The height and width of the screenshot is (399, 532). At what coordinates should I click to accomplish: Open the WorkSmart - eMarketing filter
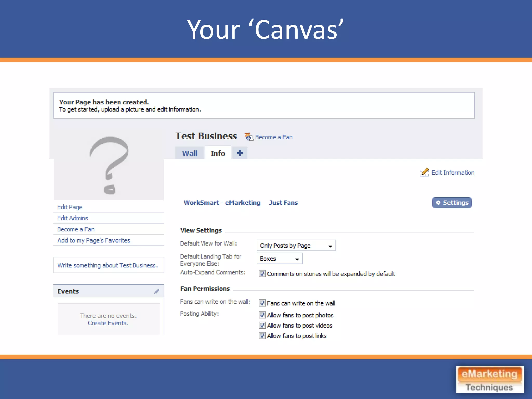(x=222, y=203)
